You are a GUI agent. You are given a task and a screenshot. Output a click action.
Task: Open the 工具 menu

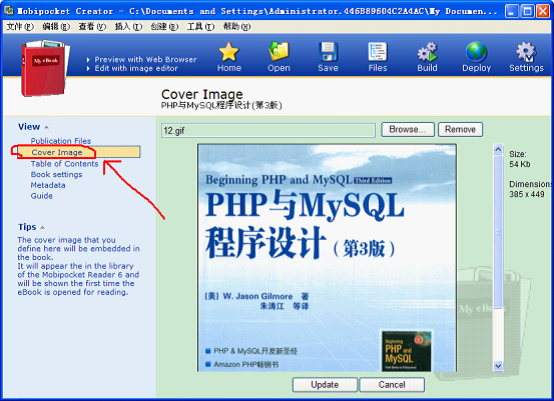(200, 26)
